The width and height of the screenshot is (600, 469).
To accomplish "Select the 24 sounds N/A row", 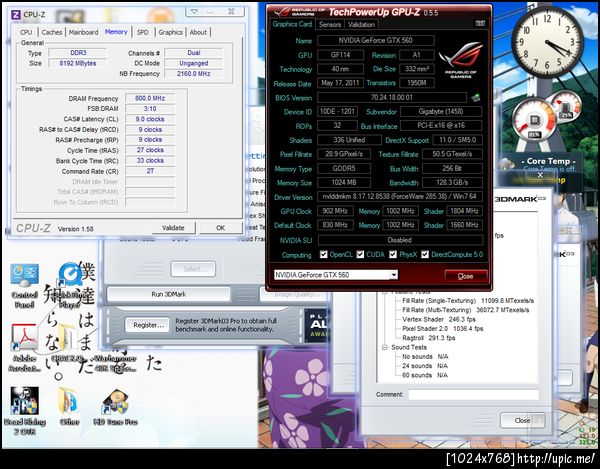I will 425,366.
